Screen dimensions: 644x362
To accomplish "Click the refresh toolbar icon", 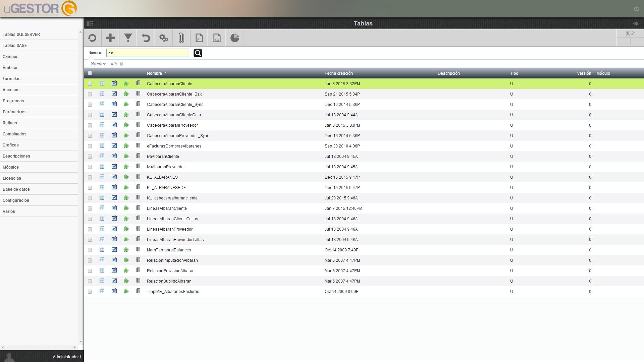I will (92, 38).
